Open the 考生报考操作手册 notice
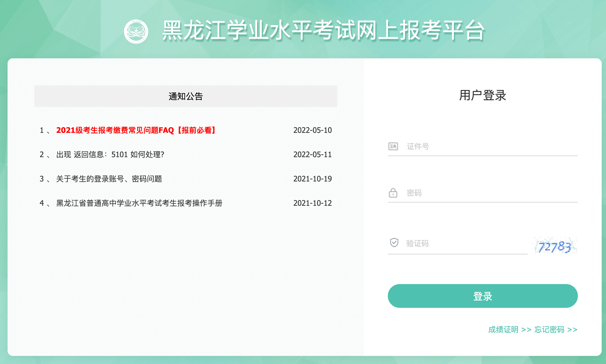Screen dimensions: 606x364 [139, 203]
